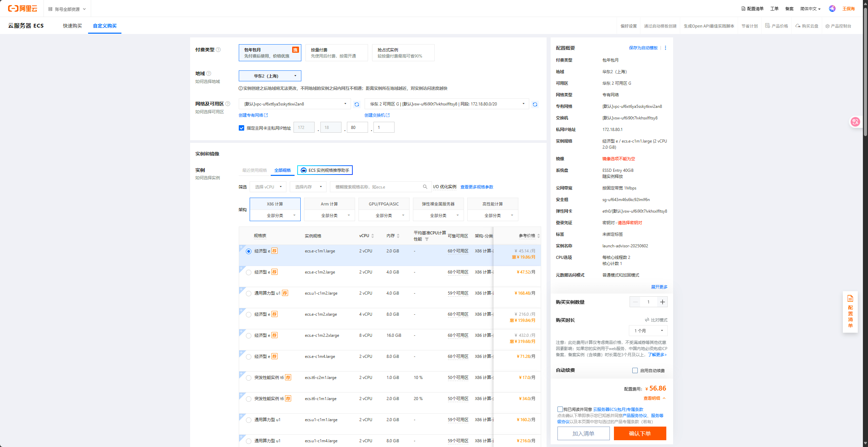
Task: Select the Arm 计算 architecture tab
Action: pyautogui.click(x=329, y=204)
